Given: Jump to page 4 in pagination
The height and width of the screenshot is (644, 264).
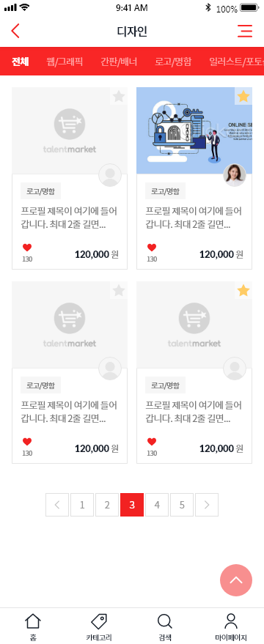Looking at the screenshot, I should [157, 505].
